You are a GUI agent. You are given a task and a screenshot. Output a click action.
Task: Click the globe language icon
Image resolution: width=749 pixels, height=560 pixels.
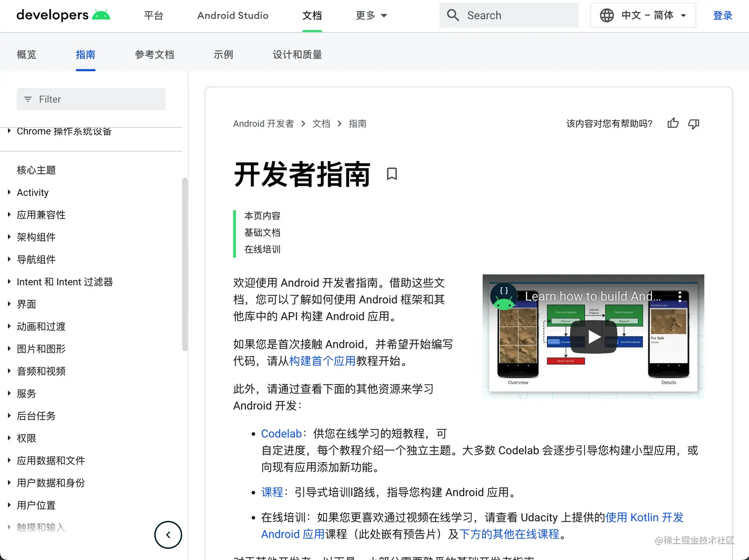[x=607, y=15]
